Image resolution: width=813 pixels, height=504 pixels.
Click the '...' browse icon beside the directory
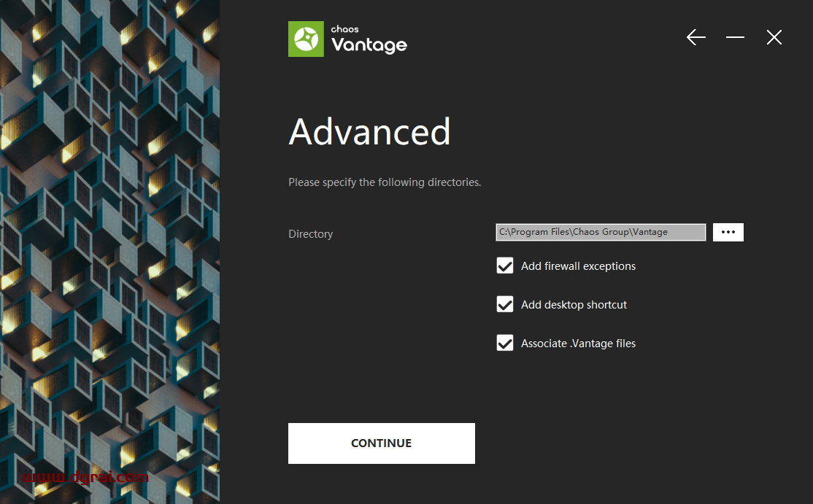728,232
